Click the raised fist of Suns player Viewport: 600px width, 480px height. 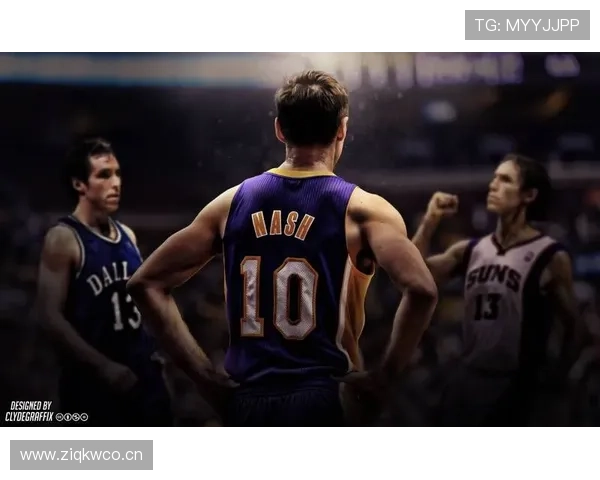pyautogui.click(x=440, y=206)
